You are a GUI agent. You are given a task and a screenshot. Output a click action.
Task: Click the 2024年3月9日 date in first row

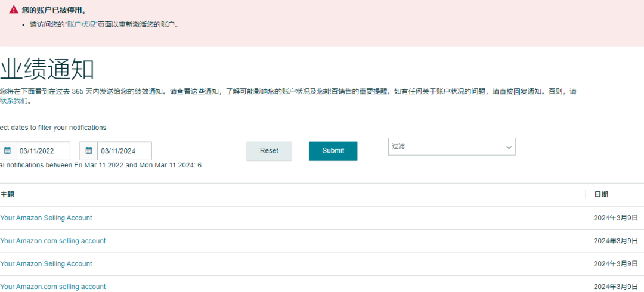pos(615,218)
